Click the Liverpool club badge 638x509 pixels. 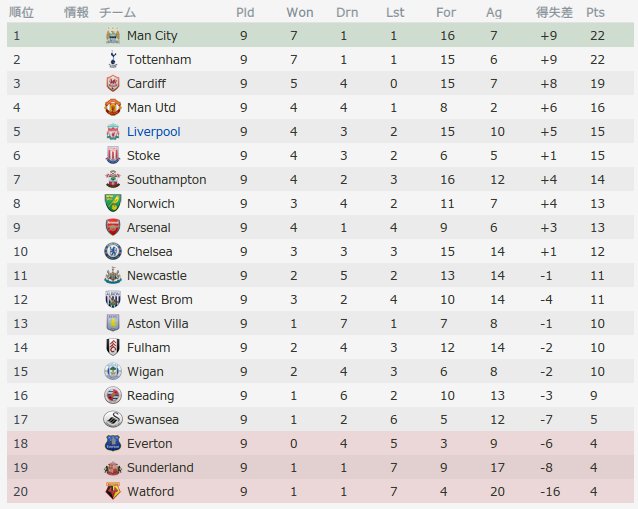[x=113, y=132]
